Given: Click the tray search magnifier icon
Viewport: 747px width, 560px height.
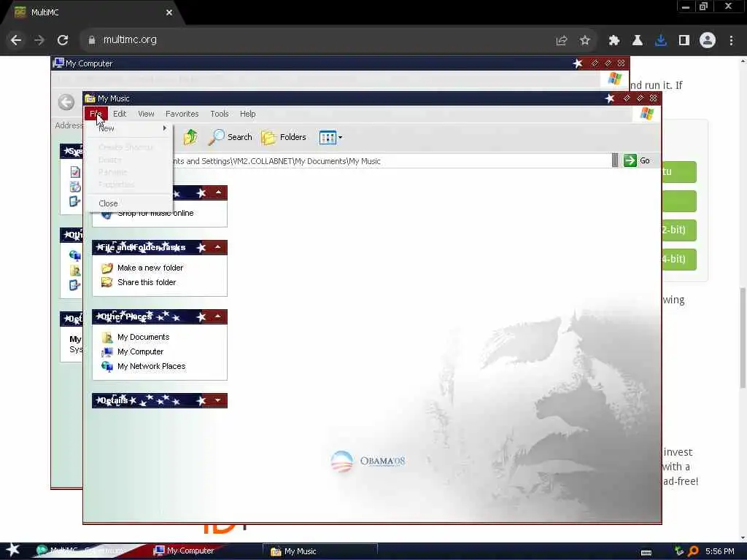Looking at the screenshot, I should pos(694,551).
